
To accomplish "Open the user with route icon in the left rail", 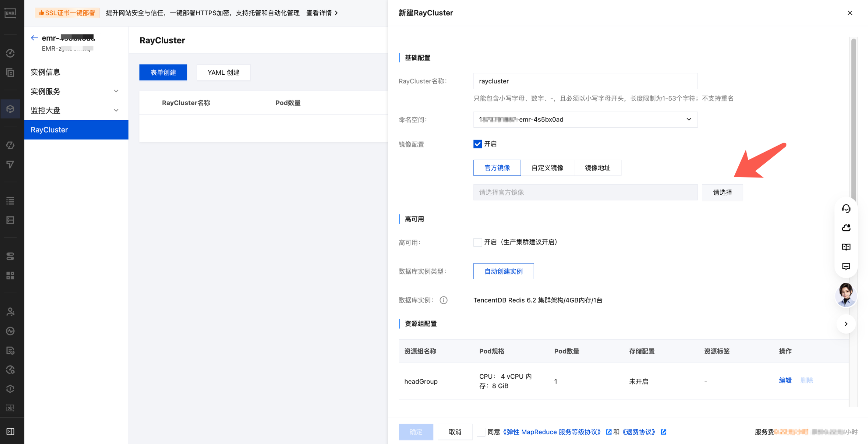I will (10, 312).
